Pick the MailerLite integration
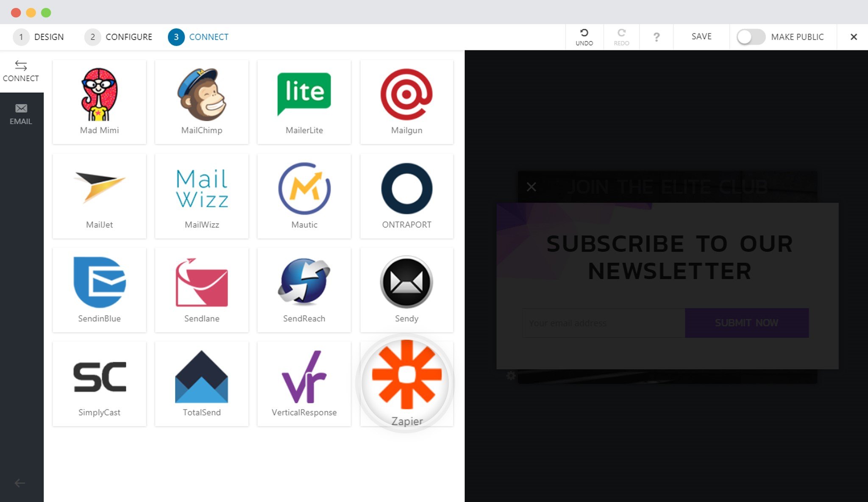The height and width of the screenshot is (502, 868). tap(304, 102)
